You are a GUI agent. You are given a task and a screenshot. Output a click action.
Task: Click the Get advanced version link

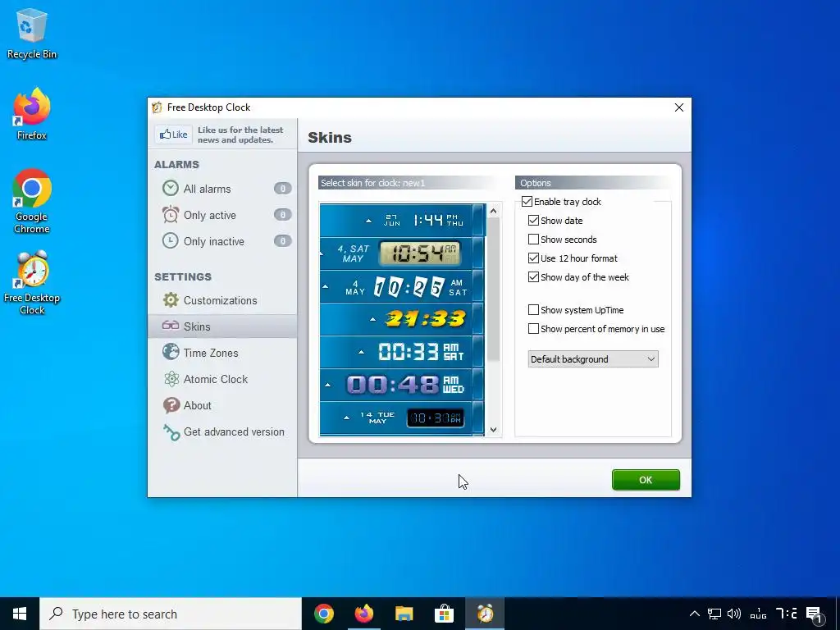coord(234,431)
